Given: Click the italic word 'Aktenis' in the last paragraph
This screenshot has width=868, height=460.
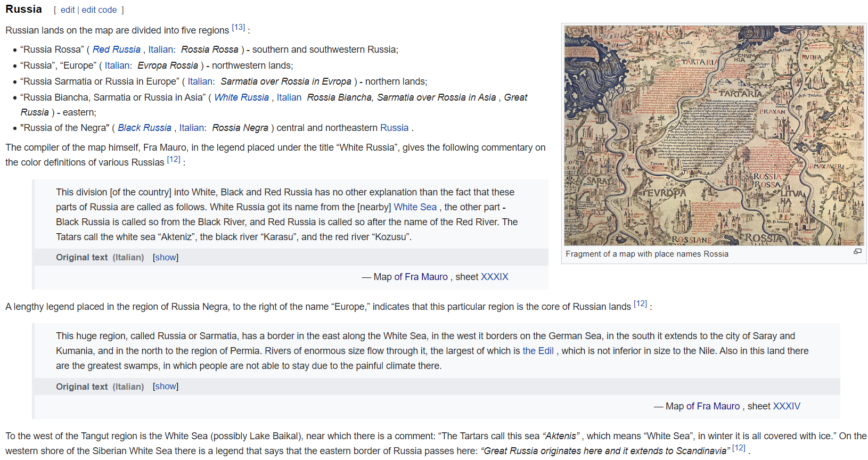Looking at the screenshot, I should point(561,436).
